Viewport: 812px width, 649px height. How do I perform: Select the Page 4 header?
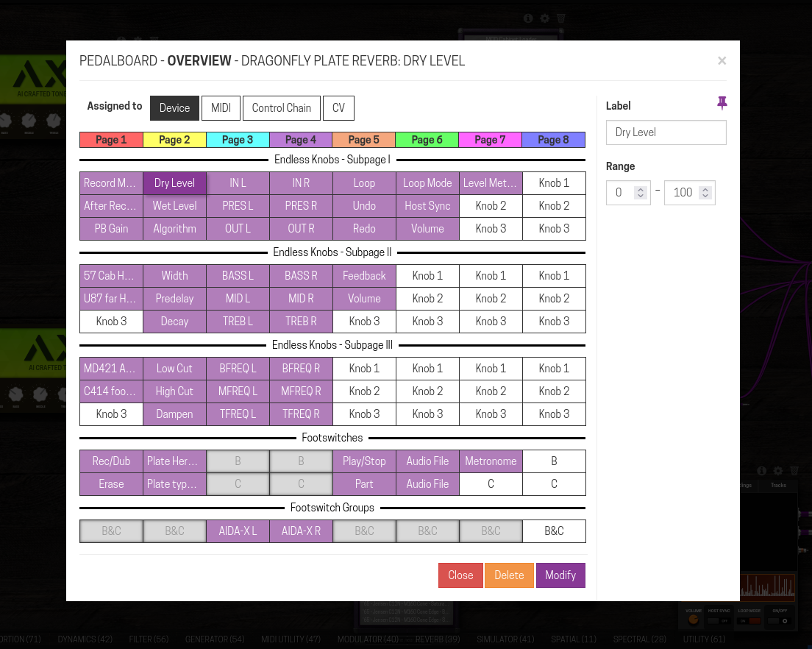(301, 140)
